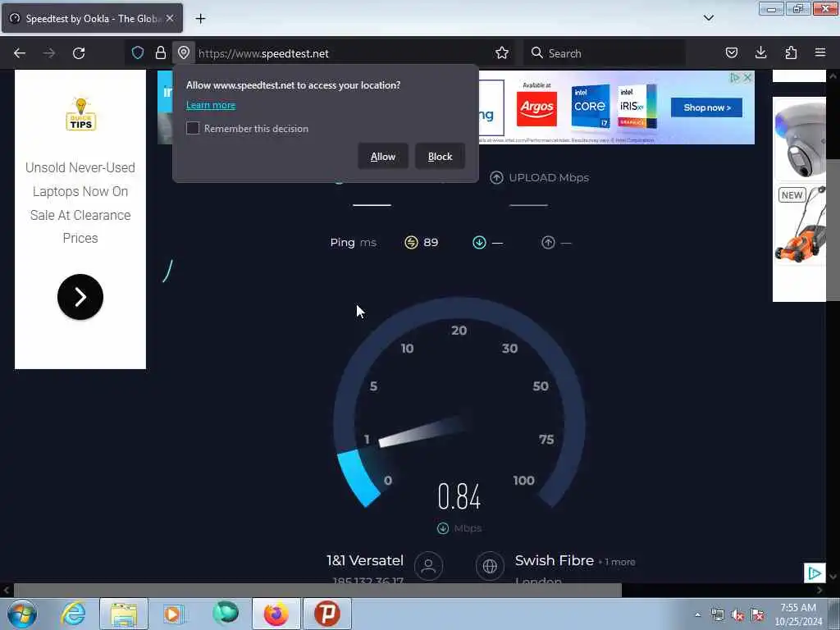Click the black arrow button in Quick Tips ad

point(80,297)
